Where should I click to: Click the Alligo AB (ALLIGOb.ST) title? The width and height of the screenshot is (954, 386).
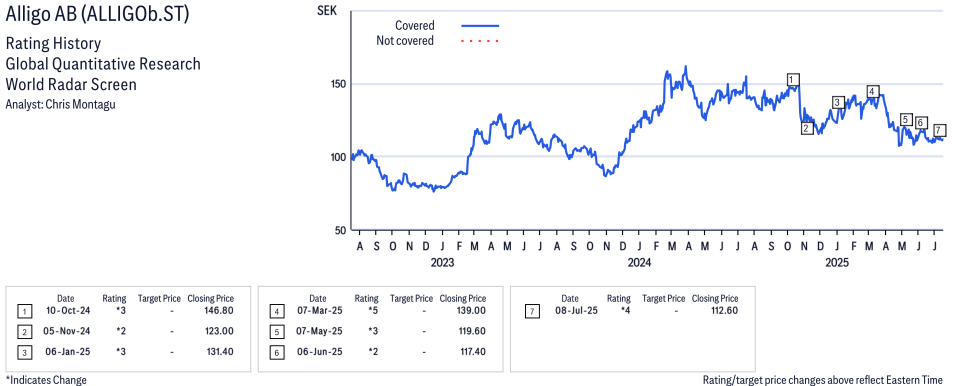tap(97, 15)
